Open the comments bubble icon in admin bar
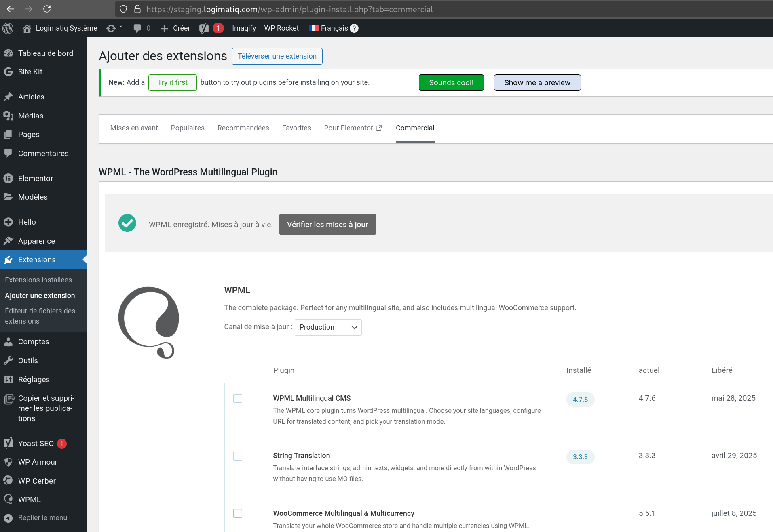Viewport: 773px width, 532px height. pos(137,28)
